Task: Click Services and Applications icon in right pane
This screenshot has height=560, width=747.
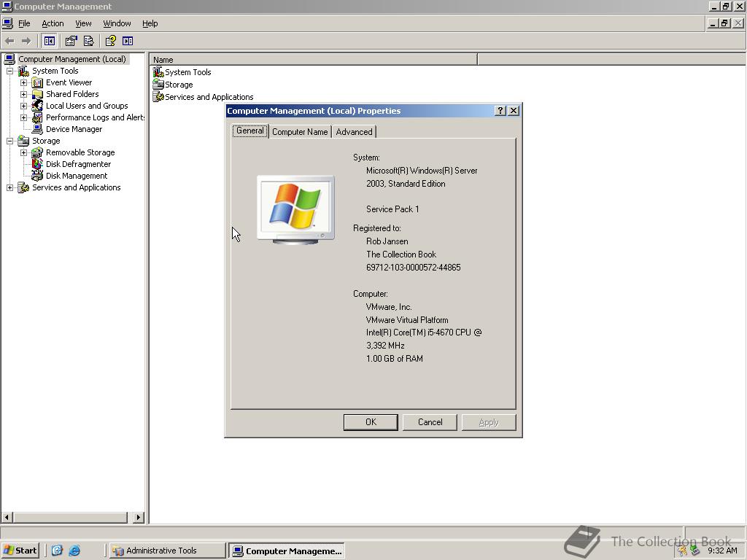Action: click(158, 97)
